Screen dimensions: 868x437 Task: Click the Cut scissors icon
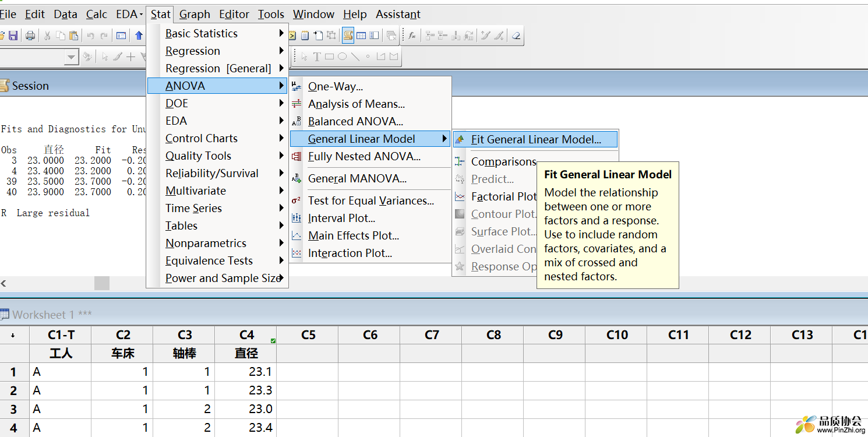pyautogui.click(x=47, y=36)
